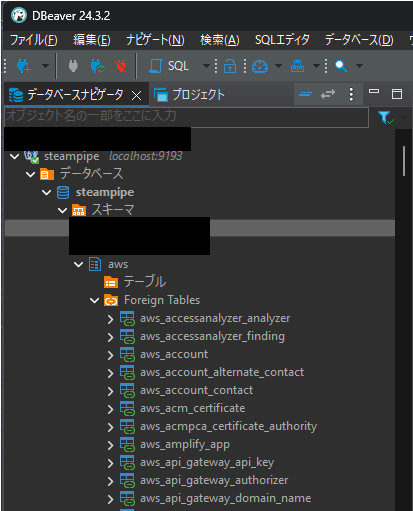This screenshot has width=413, height=511.
Task: Click the red Disconnect plug icon
Action: (121, 66)
